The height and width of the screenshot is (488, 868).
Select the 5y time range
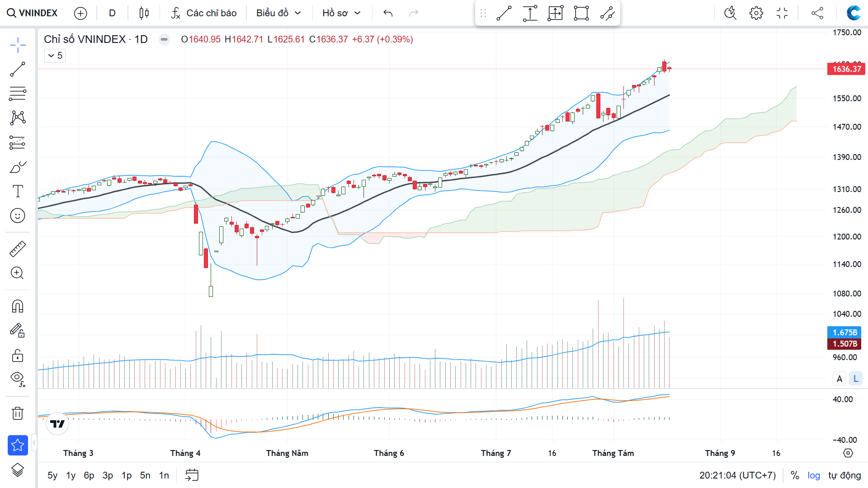click(x=52, y=475)
